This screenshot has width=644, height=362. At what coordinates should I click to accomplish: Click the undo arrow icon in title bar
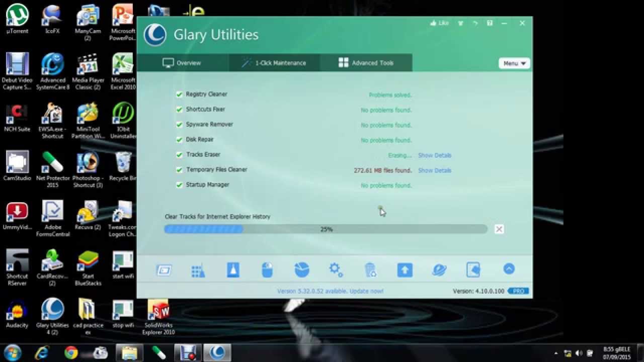[475, 23]
